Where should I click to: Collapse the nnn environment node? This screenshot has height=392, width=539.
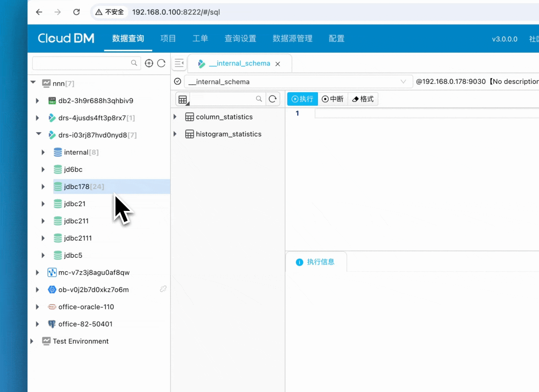[33, 82]
